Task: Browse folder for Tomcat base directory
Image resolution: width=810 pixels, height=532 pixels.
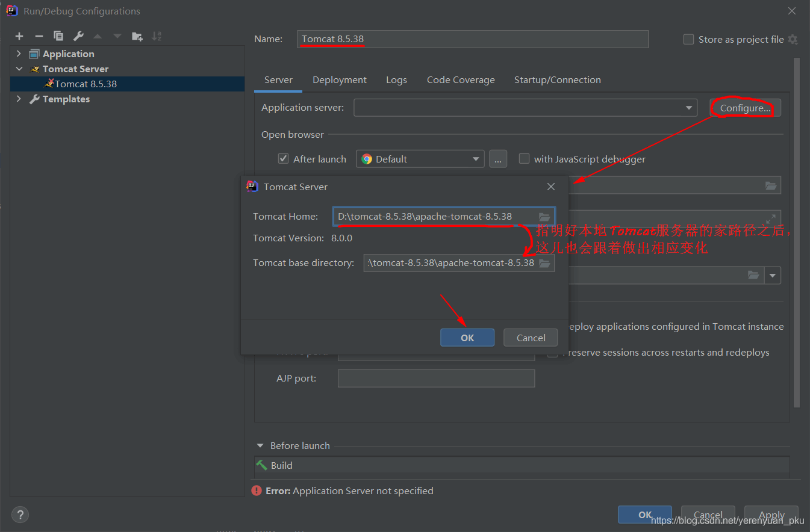Action: tap(544, 263)
